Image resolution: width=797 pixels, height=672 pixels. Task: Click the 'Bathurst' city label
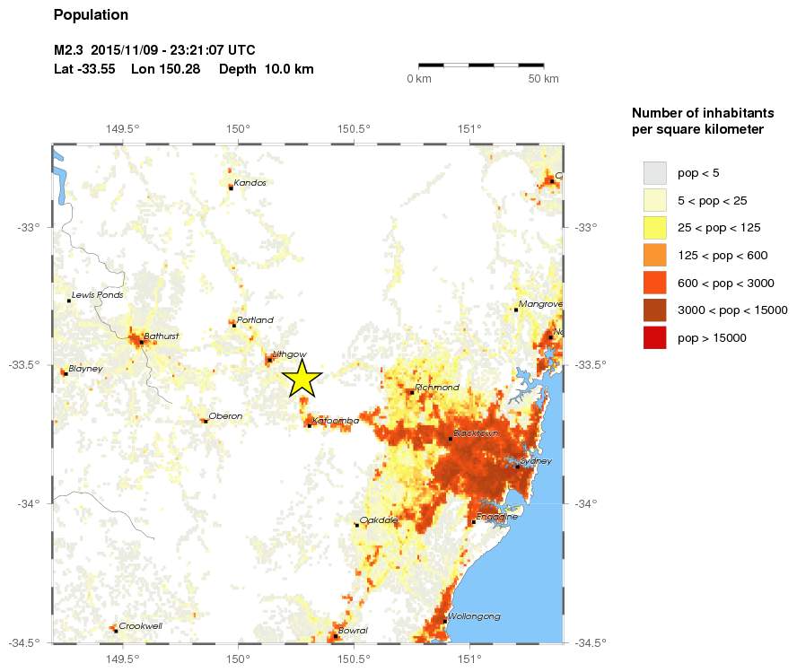point(162,336)
